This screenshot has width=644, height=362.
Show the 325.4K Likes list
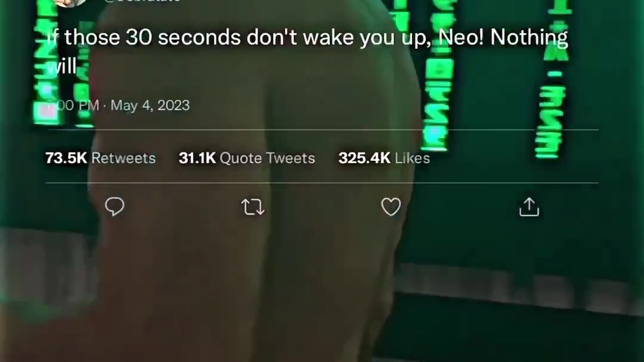(x=384, y=158)
